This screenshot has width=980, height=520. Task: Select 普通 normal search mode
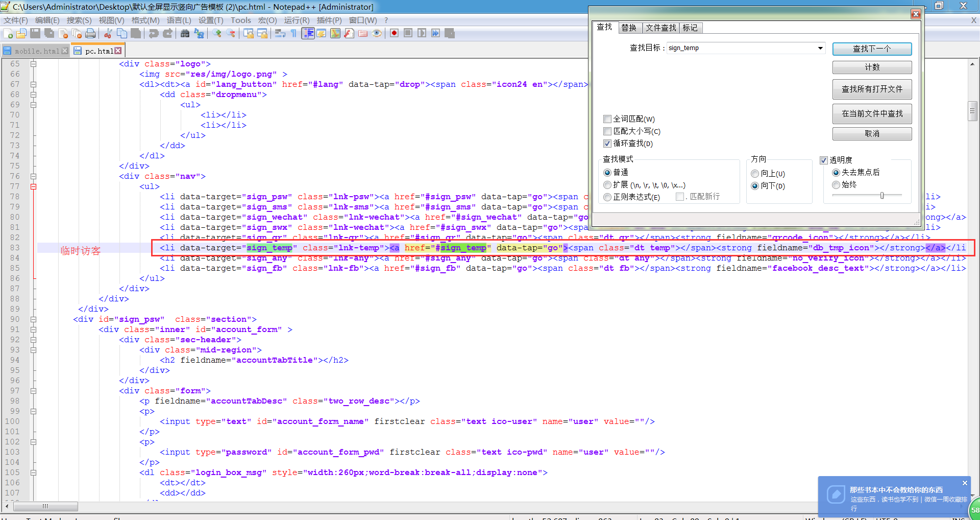pyautogui.click(x=607, y=173)
